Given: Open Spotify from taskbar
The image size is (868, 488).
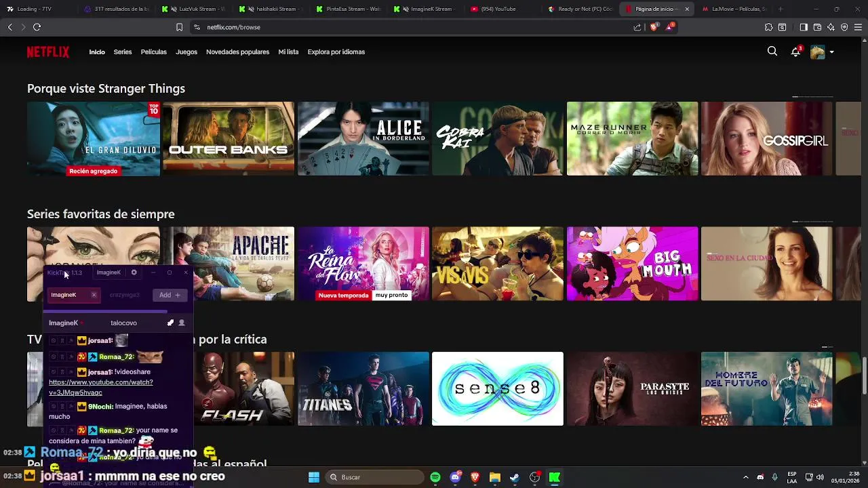Looking at the screenshot, I should (435, 477).
